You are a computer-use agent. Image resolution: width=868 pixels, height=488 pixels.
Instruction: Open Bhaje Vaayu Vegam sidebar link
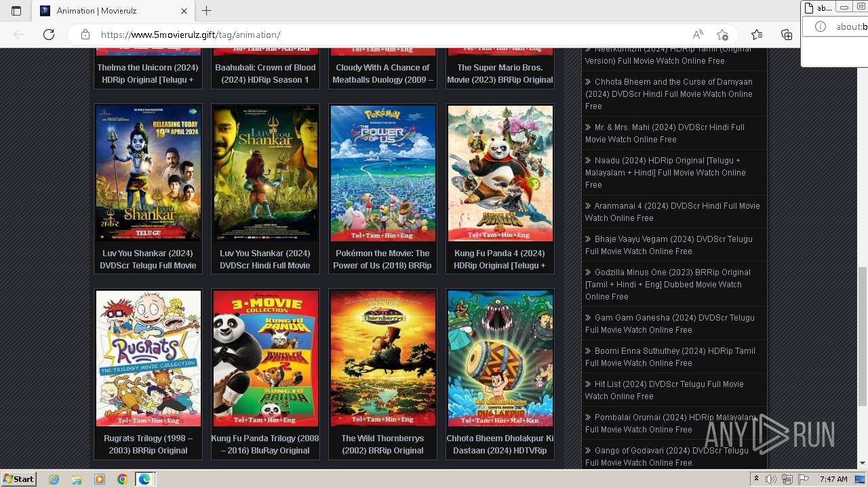(669, 245)
